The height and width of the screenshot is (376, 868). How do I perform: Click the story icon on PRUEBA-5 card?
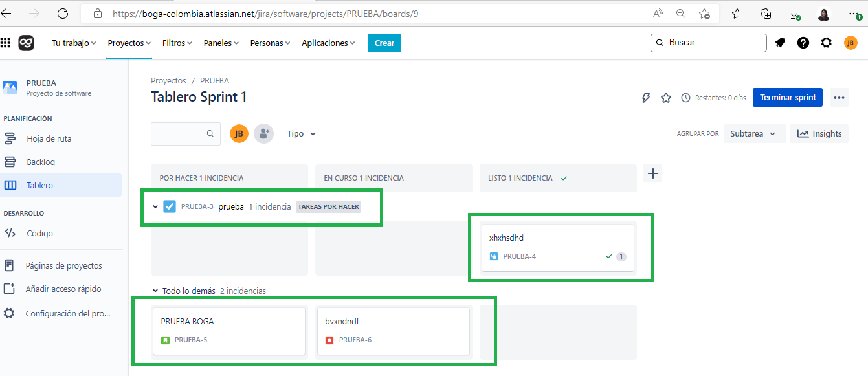tap(165, 340)
